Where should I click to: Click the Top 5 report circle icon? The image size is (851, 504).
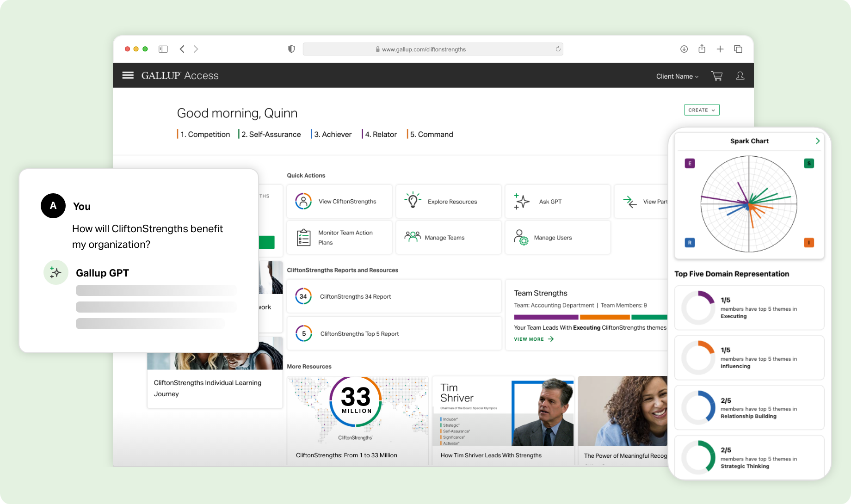[304, 333]
